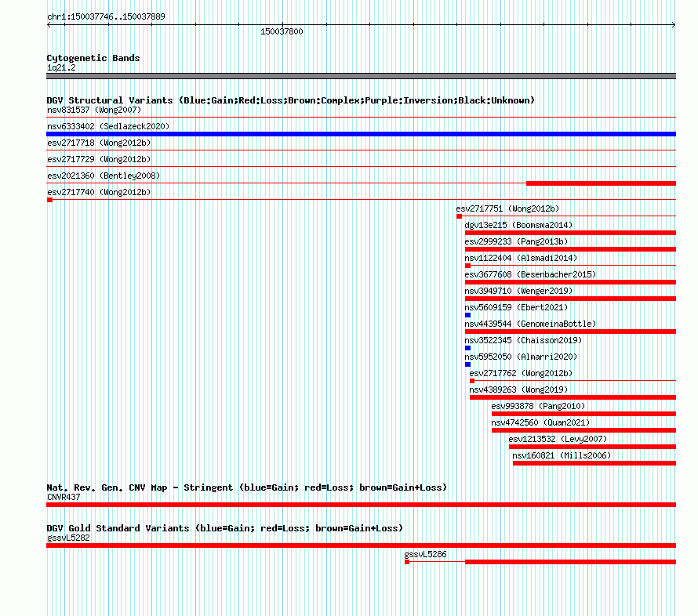The image size is (698, 616).
Task: Click the blue square under nsv5609159
Action: pyautogui.click(x=468, y=315)
